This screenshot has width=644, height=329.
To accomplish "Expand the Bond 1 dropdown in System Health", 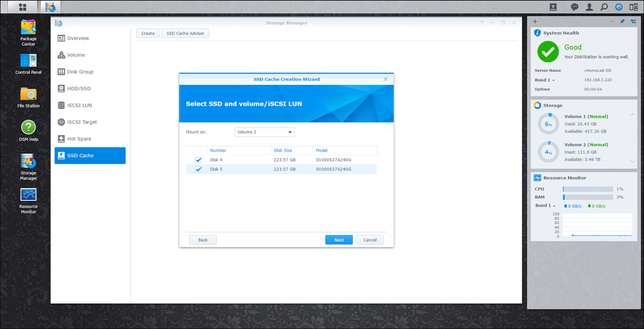I will tap(545, 80).
